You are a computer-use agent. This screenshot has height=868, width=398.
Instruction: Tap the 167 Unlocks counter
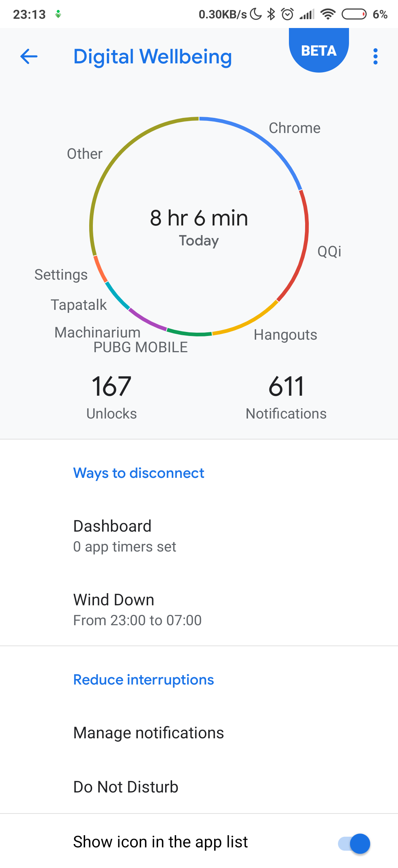[111, 396]
